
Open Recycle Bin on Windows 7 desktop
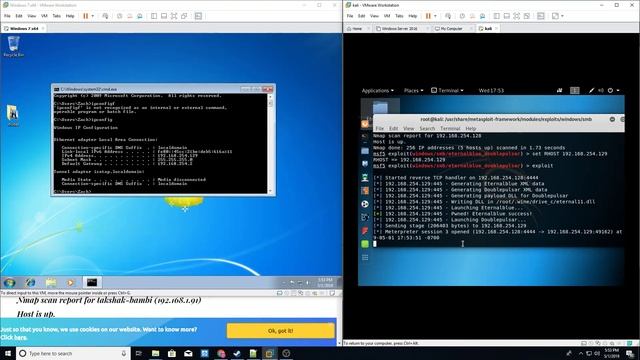(x=13, y=46)
